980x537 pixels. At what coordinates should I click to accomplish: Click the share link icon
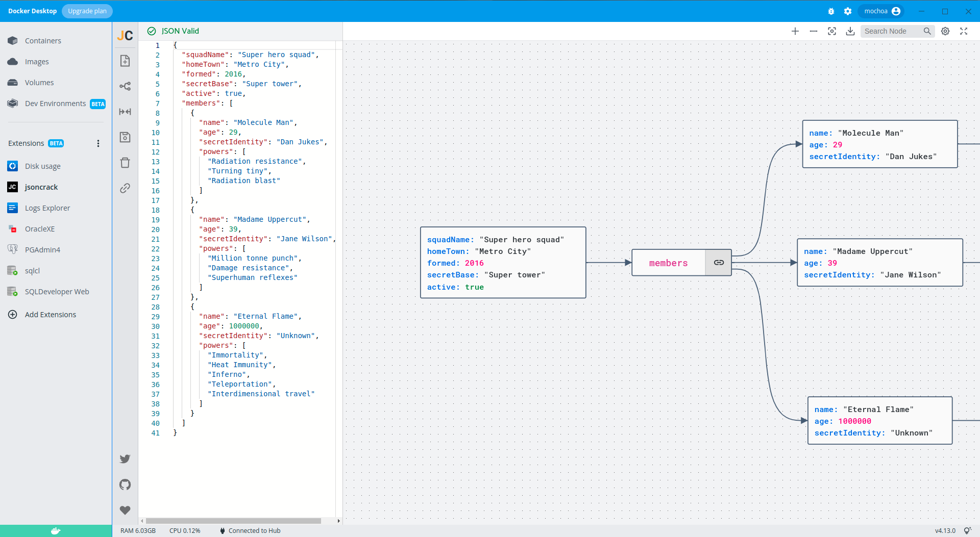pos(125,188)
